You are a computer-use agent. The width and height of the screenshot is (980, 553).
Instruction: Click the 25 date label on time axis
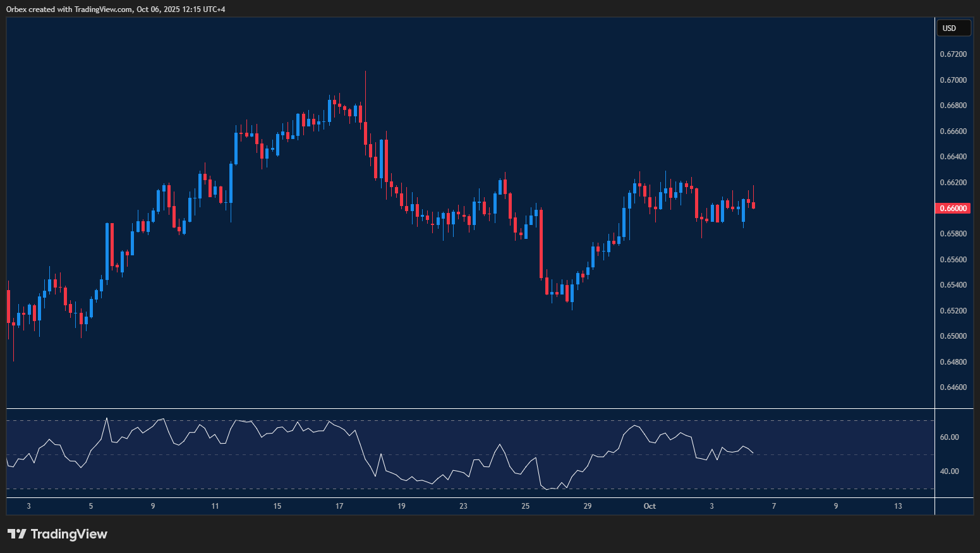pos(526,506)
